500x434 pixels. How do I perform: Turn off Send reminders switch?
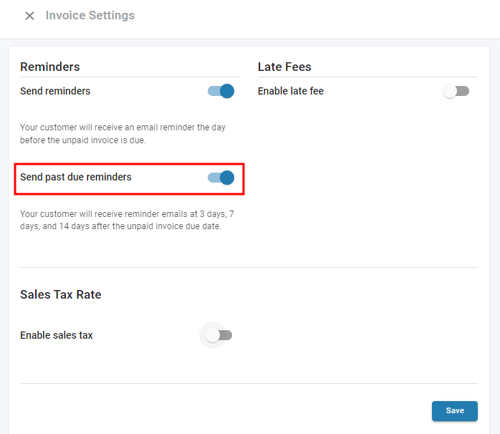221,91
